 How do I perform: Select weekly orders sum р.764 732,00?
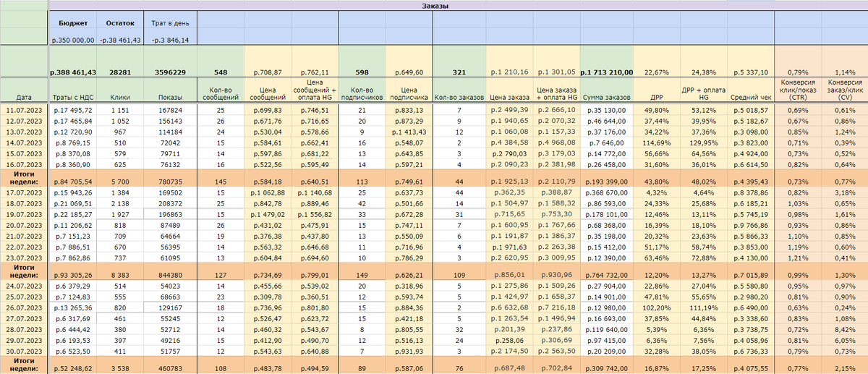click(607, 276)
